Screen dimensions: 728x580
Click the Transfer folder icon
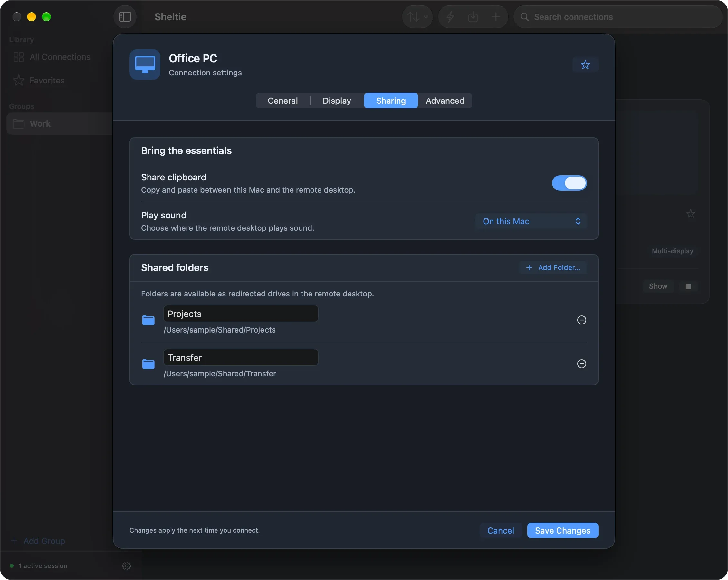tap(148, 364)
